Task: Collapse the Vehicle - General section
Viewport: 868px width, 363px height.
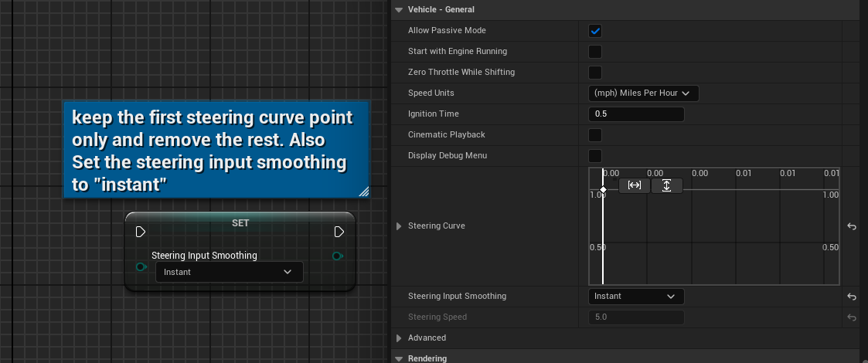Action: coord(399,10)
